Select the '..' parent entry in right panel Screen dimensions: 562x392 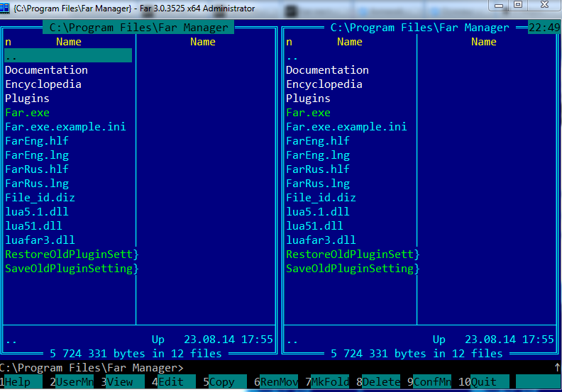pyautogui.click(x=292, y=57)
